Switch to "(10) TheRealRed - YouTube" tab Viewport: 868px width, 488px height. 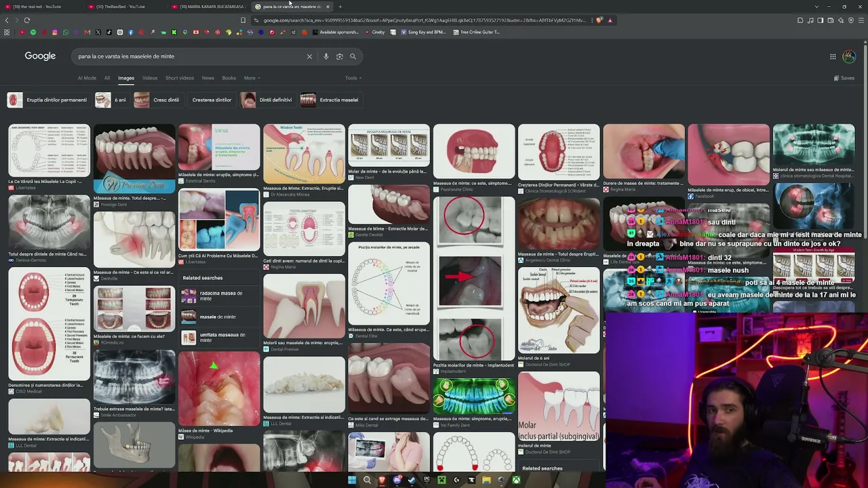[125, 7]
